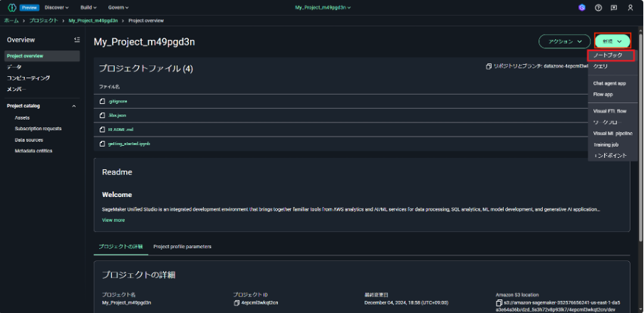Open the アクション dropdown button
Viewport: 644px width, 313px height.
(564, 41)
